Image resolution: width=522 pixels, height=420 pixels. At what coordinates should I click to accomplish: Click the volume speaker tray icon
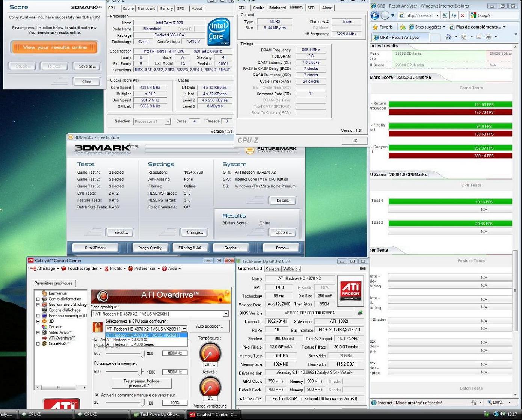coord(502,414)
